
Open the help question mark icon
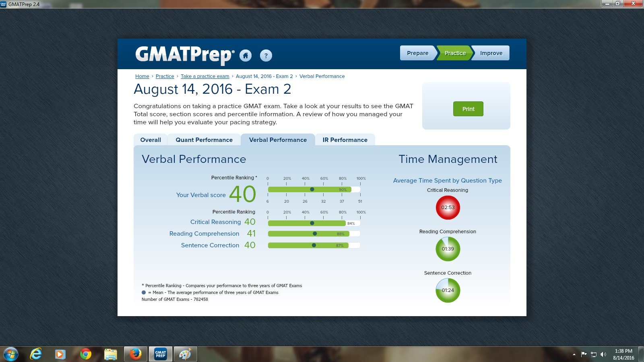coord(266,56)
